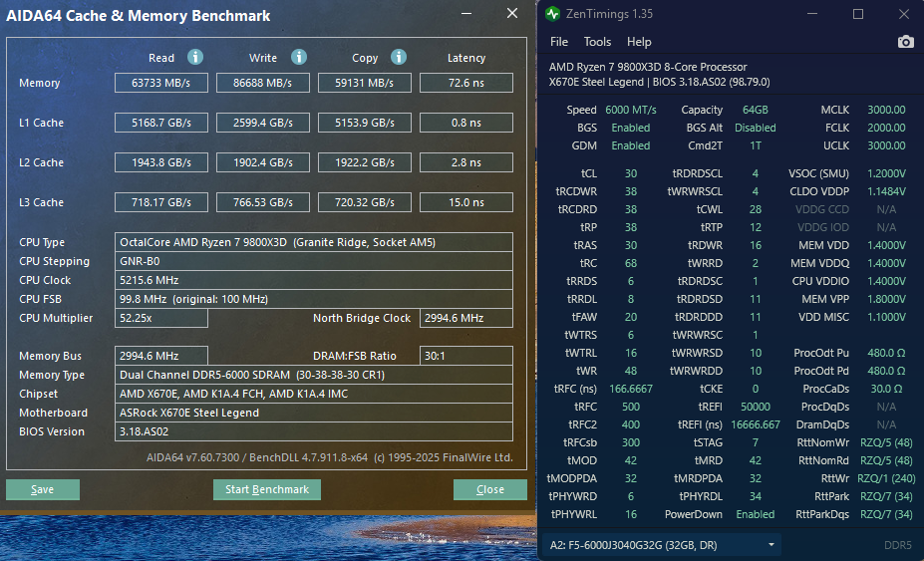The image size is (924, 561).
Task: Open the Help menu in ZenTimings
Action: tap(639, 42)
